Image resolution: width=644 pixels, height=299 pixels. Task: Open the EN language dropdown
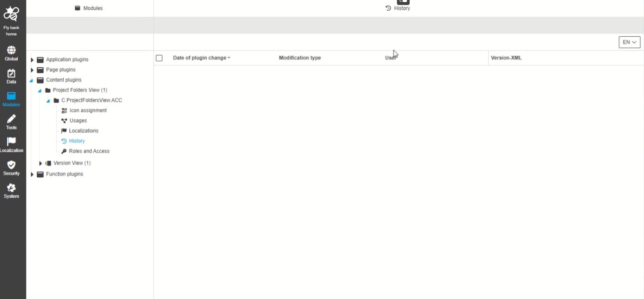[629, 42]
